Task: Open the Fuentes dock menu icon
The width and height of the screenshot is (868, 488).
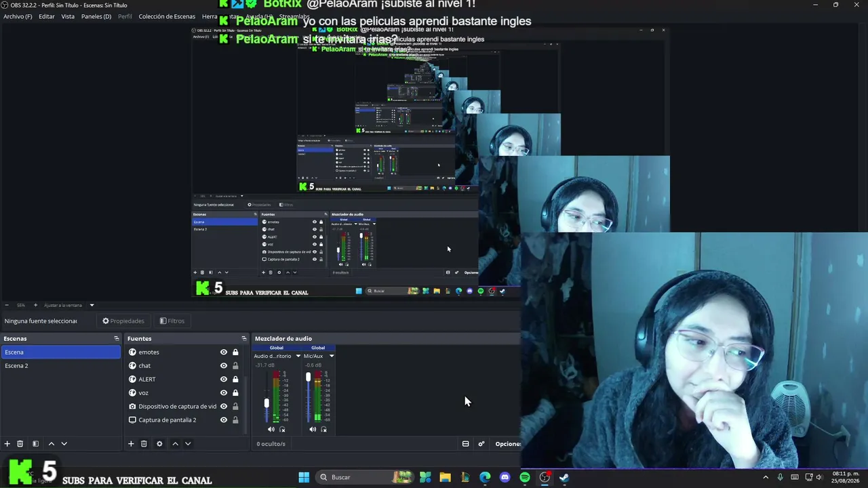Action: click(x=244, y=338)
